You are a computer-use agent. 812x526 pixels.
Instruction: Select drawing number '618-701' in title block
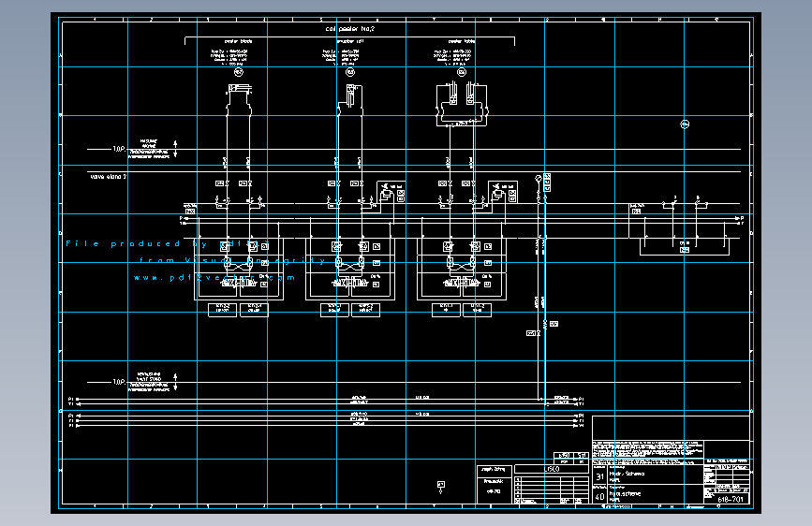click(731, 500)
